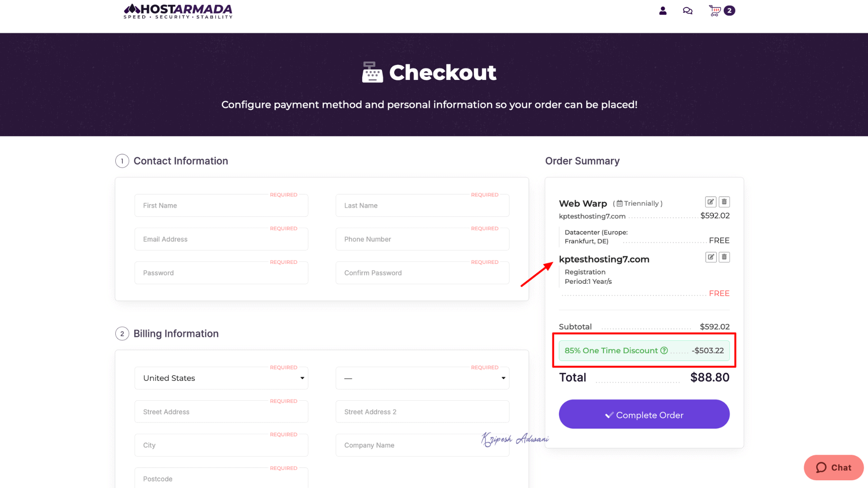Open the shopping cart icon
The height and width of the screenshot is (488, 868).
click(x=715, y=11)
